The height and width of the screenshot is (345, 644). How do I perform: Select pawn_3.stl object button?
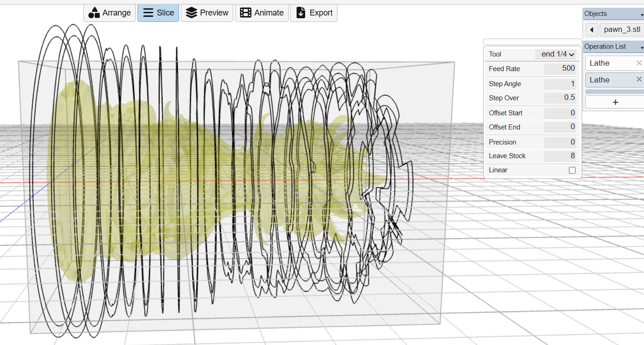pos(622,30)
